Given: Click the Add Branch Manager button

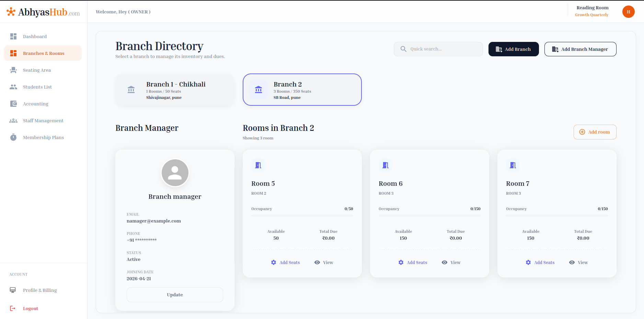Looking at the screenshot, I should [580, 49].
